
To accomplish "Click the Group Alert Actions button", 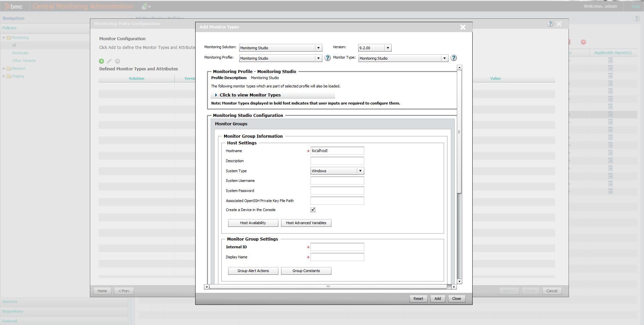I will pyautogui.click(x=253, y=271).
